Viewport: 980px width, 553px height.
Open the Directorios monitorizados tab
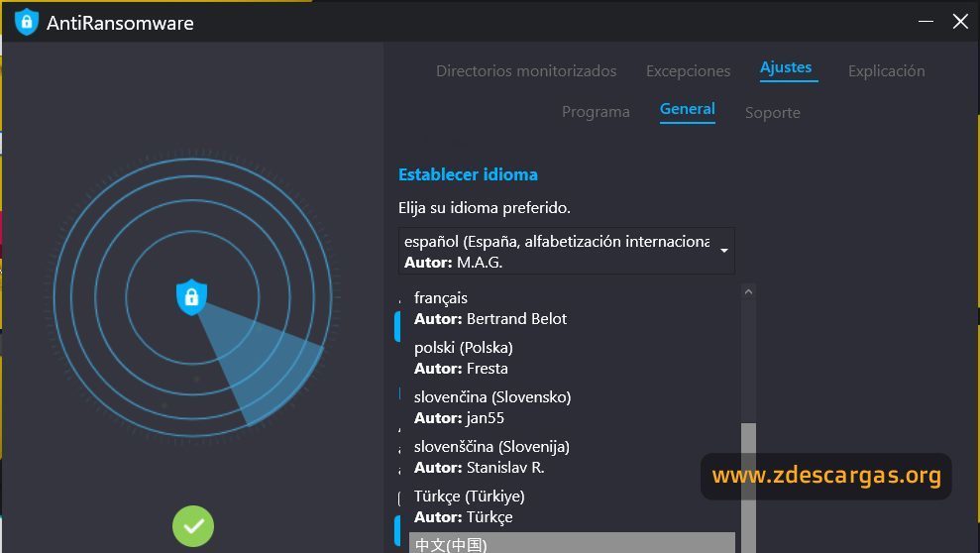526,71
